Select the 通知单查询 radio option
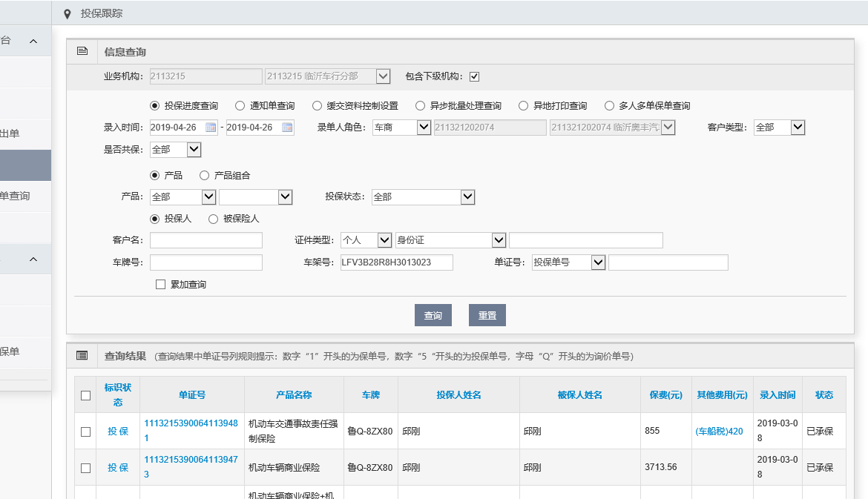This screenshot has height=499, width=868. tap(240, 106)
